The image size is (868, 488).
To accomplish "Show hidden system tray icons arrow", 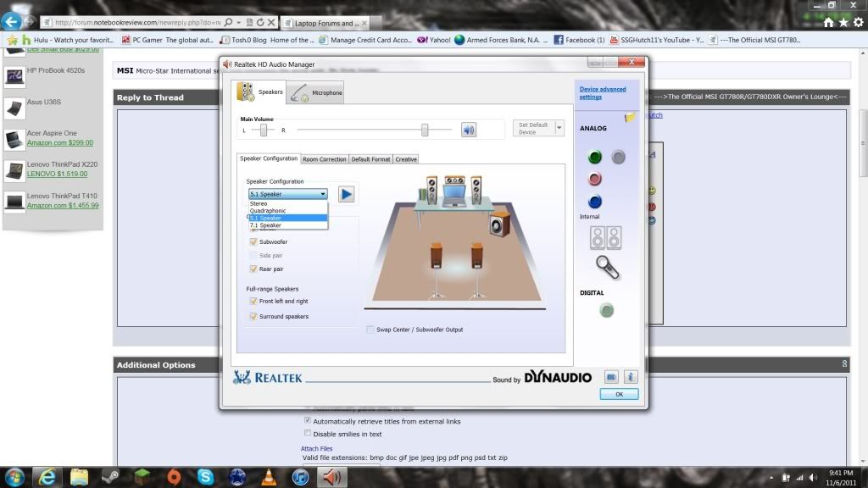I will tap(771, 478).
